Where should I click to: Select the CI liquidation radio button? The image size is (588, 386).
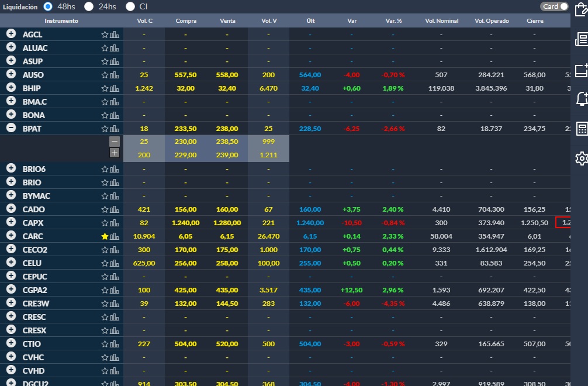[130, 6]
